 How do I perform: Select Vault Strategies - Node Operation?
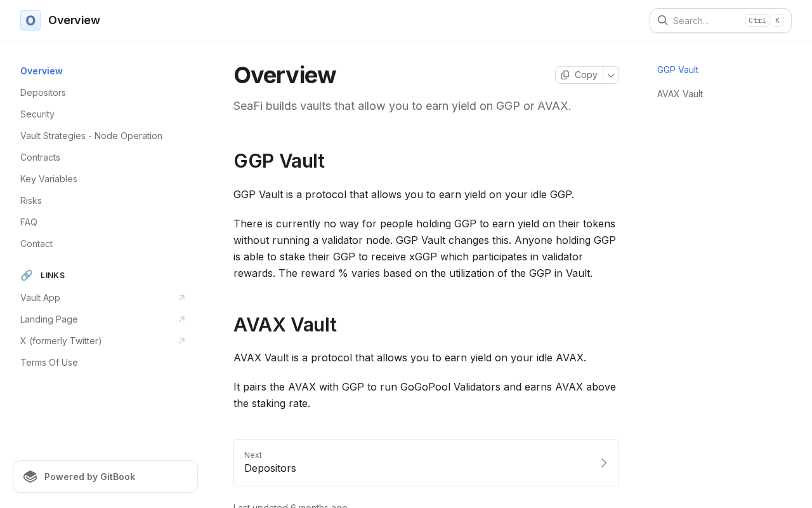[91, 136]
